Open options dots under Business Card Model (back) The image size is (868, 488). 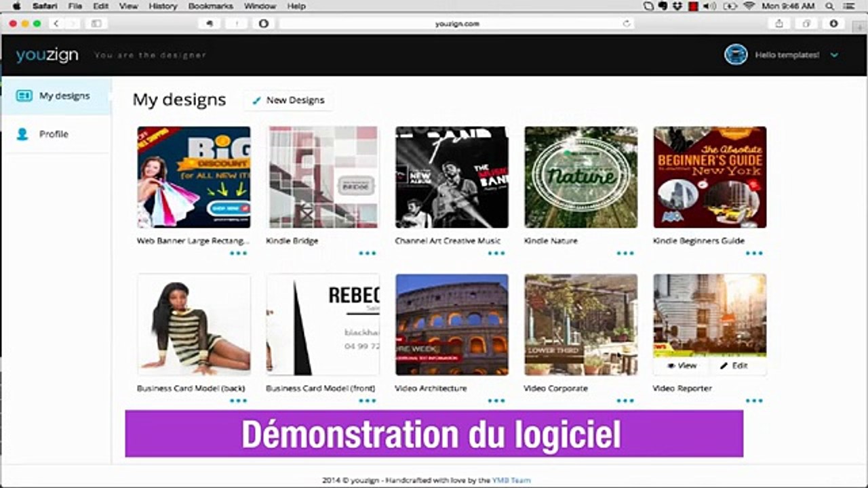[238, 401]
